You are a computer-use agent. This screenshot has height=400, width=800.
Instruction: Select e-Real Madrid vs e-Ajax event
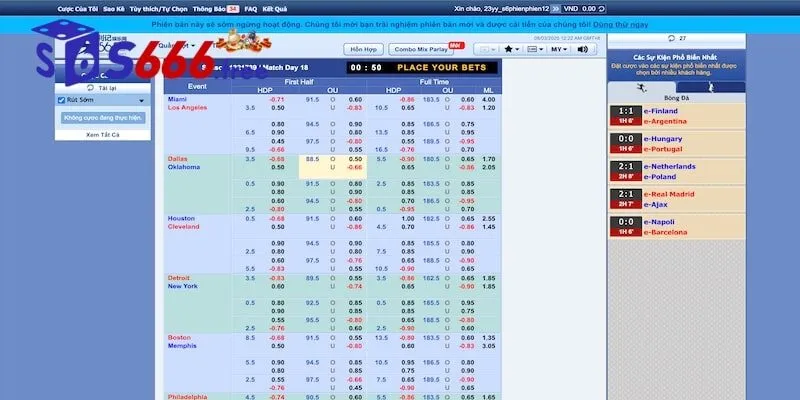677,199
